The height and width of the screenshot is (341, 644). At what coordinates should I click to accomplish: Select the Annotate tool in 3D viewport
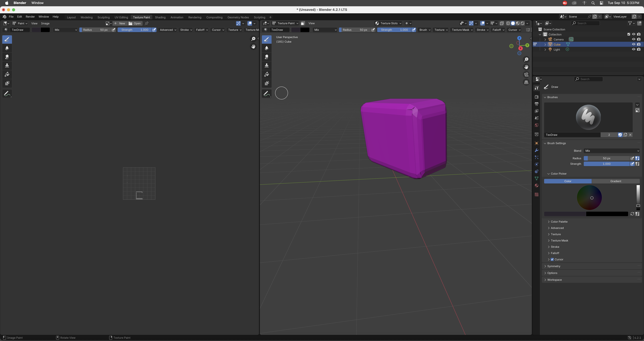tap(267, 94)
